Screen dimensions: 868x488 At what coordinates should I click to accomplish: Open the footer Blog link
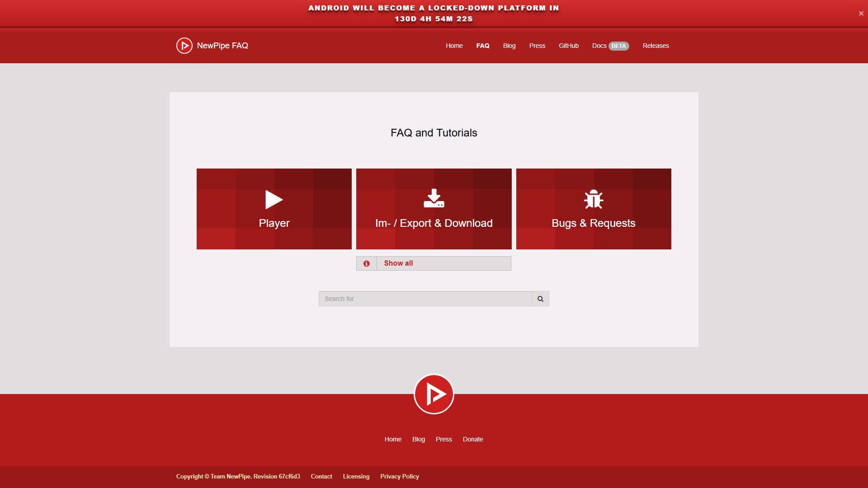coord(419,439)
